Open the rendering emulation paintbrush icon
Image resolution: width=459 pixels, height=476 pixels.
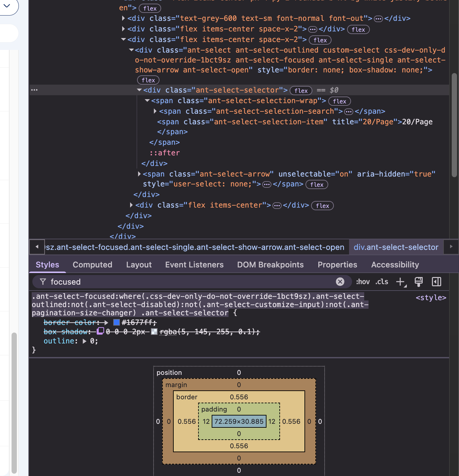(x=418, y=282)
